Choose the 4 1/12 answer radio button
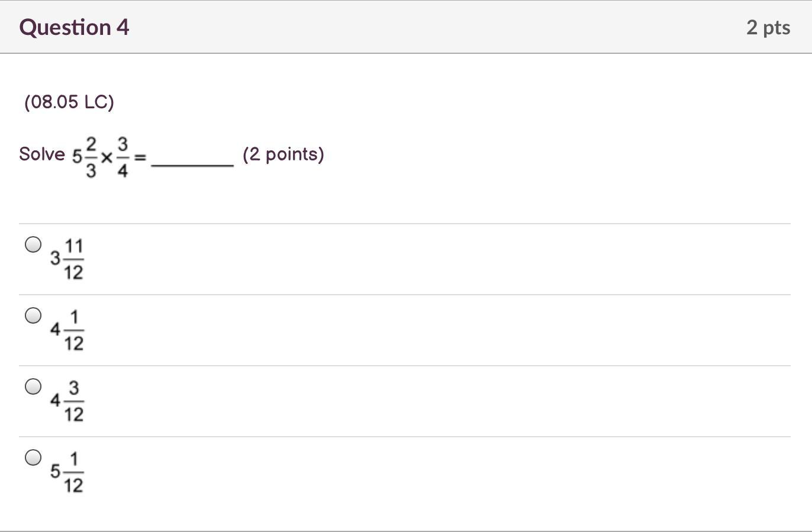 click(x=33, y=315)
